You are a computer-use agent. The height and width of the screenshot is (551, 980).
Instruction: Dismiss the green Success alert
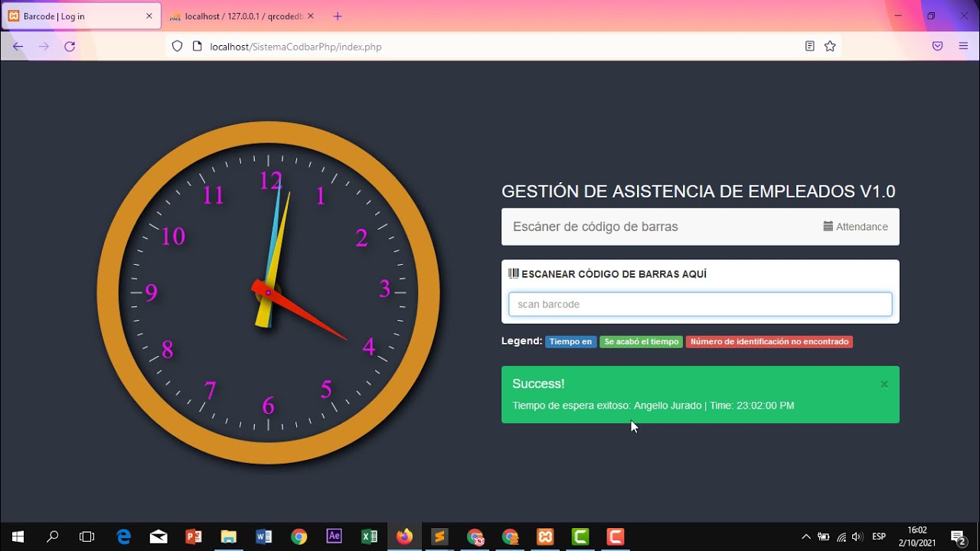click(x=884, y=384)
